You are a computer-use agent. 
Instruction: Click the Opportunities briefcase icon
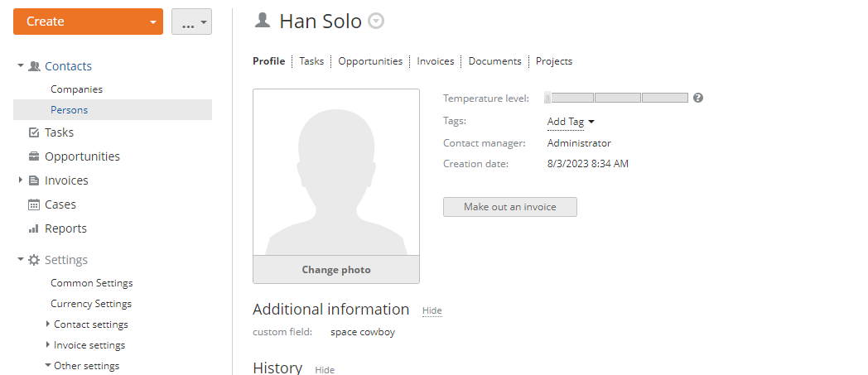click(x=34, y=156)
